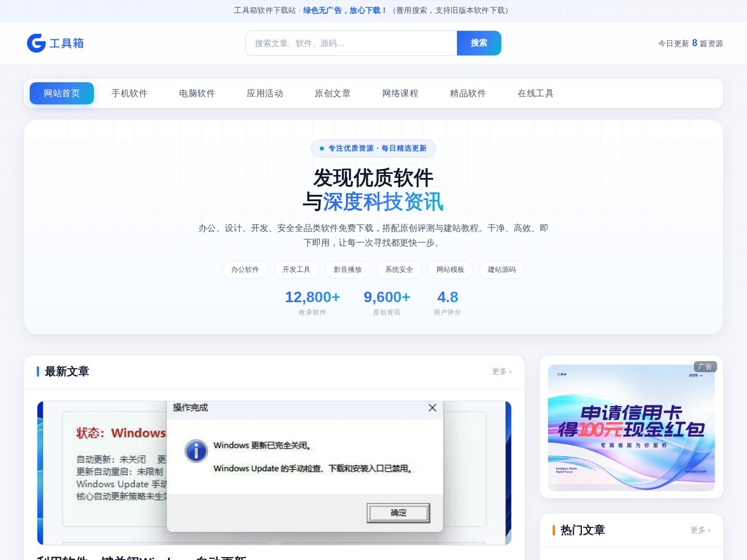Click the 绿色无广告，放心下载 notice text

click(345, 10)
